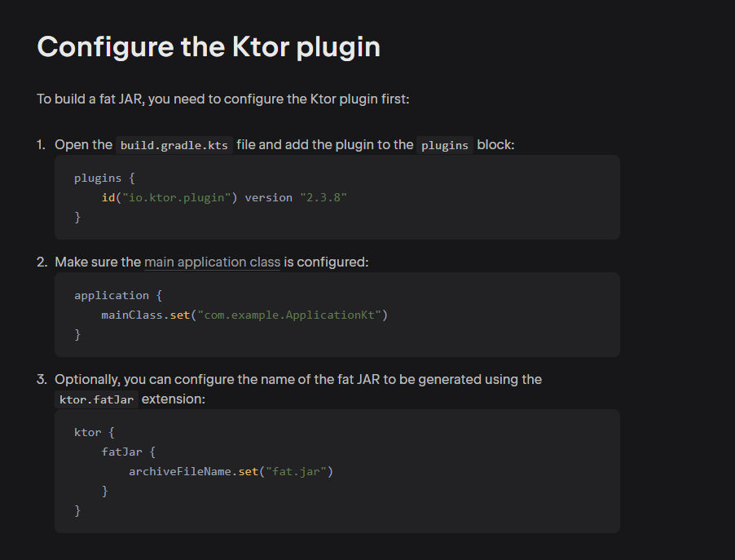Click the fatJar opening line in code
This screenshot has width=735, height=560.
pyautogui.click(x=128, y=452)
